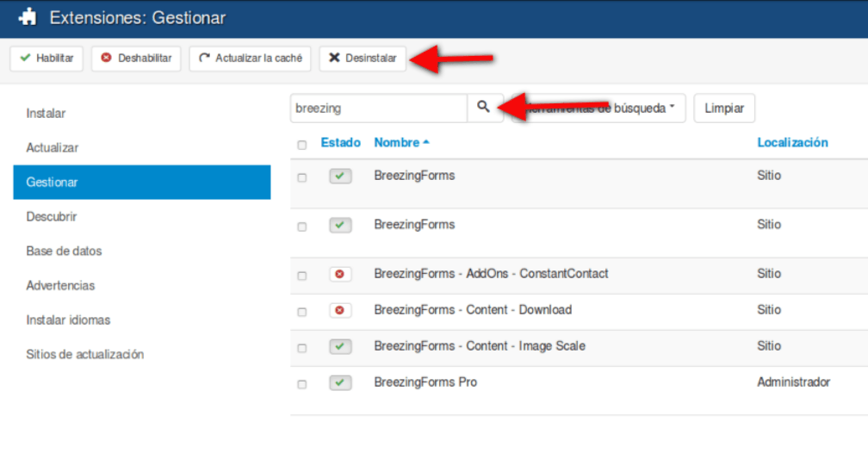868x453 pixels.
Task: Click Actualizar la caché button
Action: [251, 59]
